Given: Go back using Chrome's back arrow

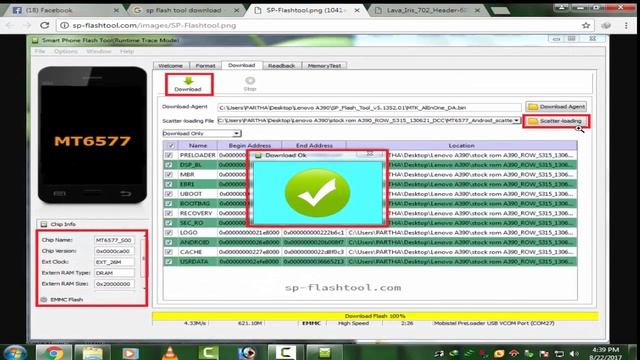Looking at the screenshot, I should 10,25.
